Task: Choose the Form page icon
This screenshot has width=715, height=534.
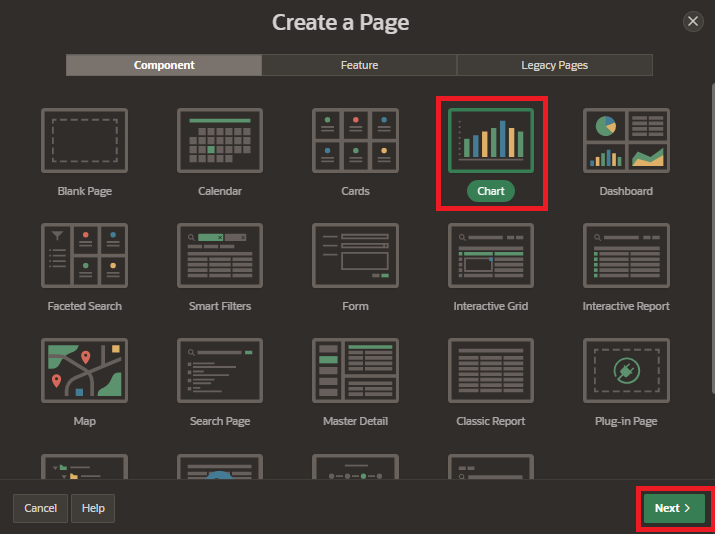Action: tap(355, 256)
